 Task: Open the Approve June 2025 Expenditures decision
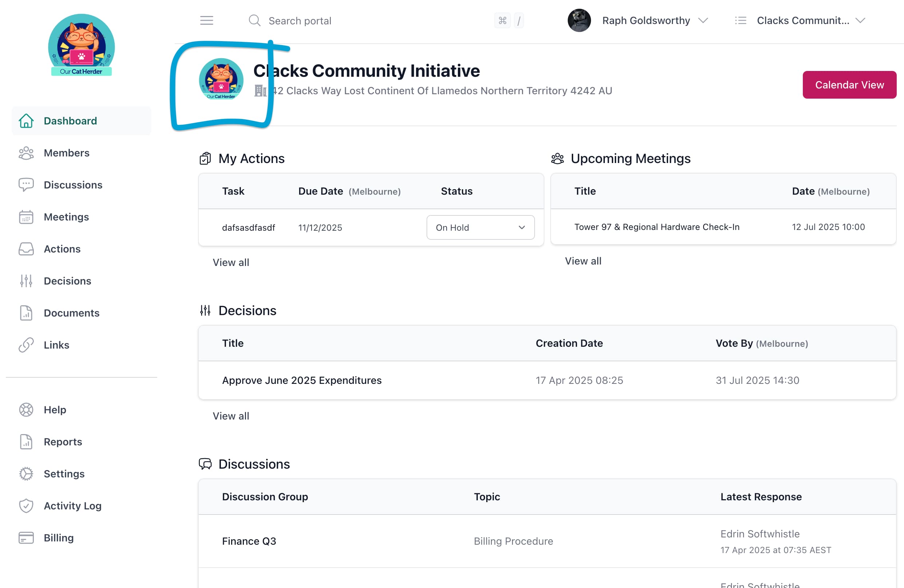pyautogui.click(x=302, y=380)
